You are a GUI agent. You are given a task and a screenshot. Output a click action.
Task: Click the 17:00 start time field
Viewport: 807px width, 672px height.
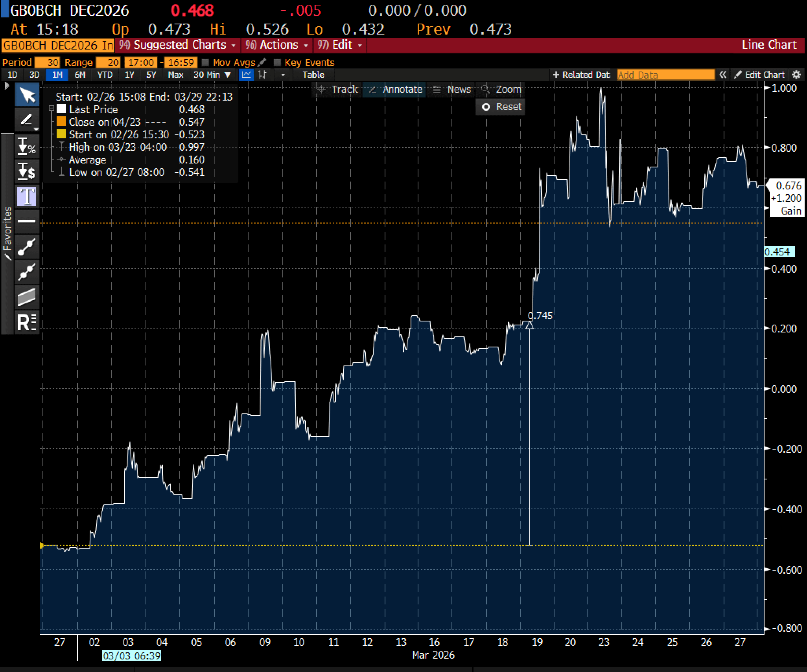[141, 62]
